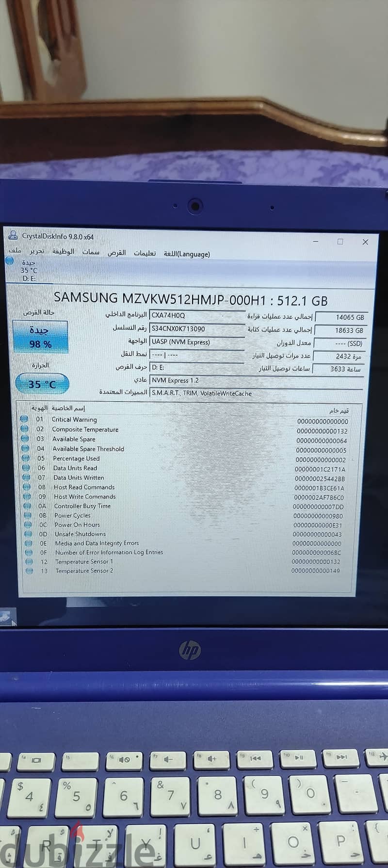Click the power on hours value 3633
The height and width of the screenshot is (868, 388).
click(x=339, y=369)
